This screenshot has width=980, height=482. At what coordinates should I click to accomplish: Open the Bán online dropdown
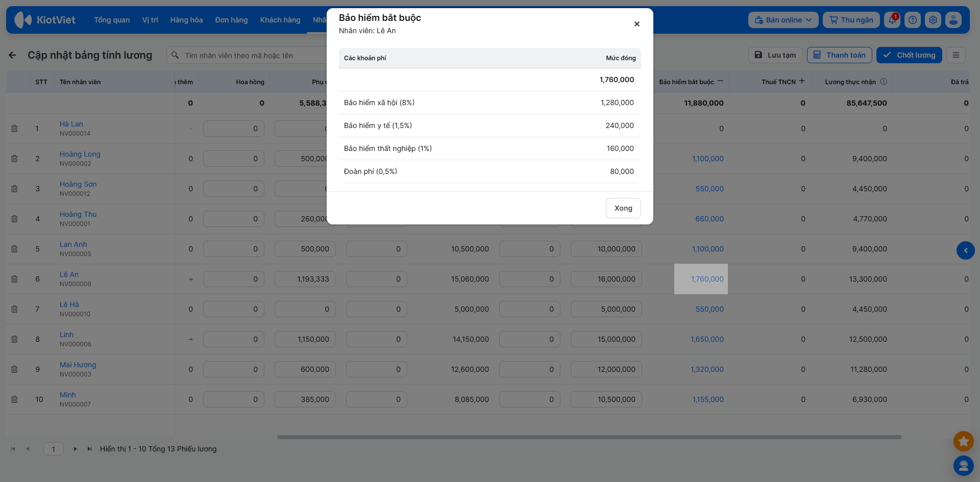coord(783,20)
